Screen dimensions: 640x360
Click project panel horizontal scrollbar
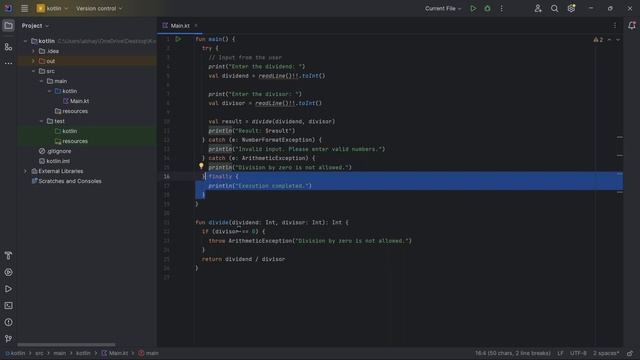(x=66, y=345)
